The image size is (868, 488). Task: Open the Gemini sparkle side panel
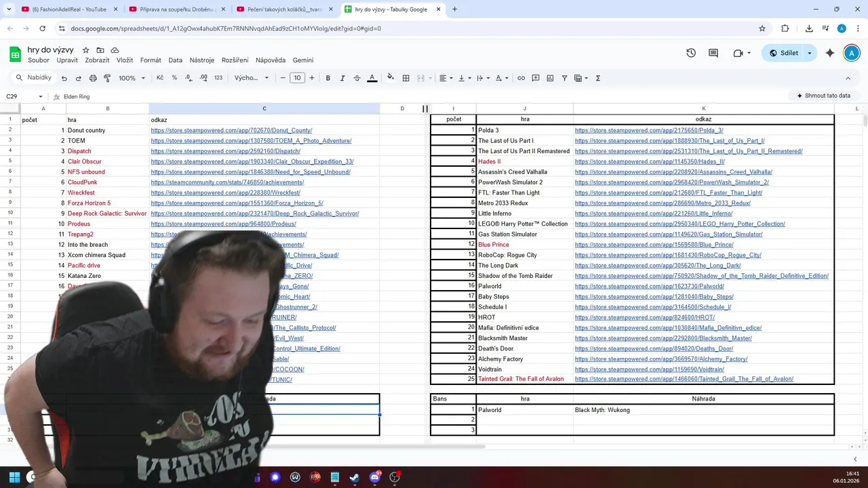coord(830,53)
